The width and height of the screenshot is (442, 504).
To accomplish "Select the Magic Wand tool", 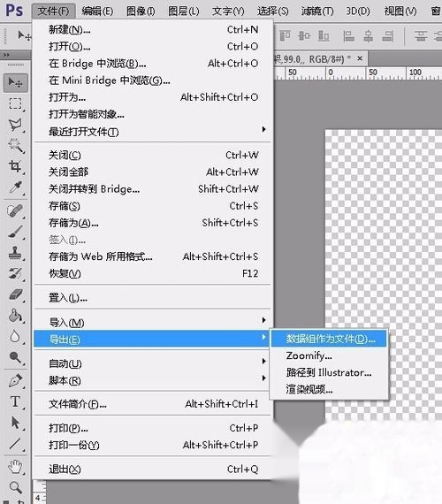I will 15,146.
